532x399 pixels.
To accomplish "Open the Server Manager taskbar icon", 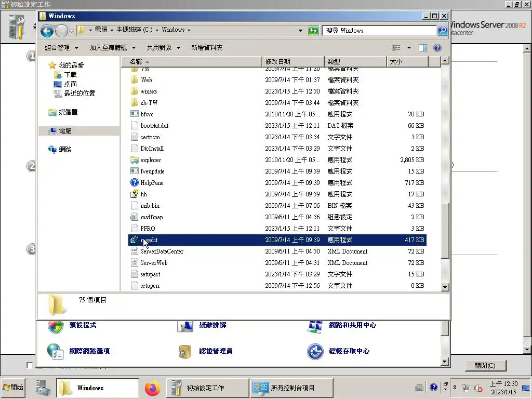I will tap(43, 388).
